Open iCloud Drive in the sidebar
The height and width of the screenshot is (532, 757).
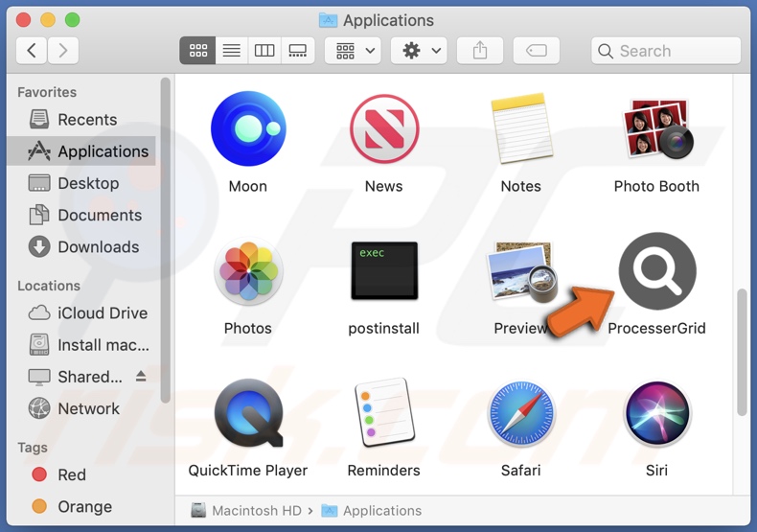pos(81,312)
